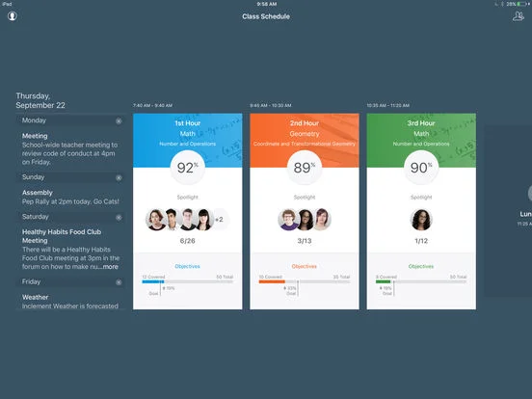Click the 10:35 AM - 11:20 AM time label
Image resolution: width=532 pixels, height=399 pixels.
(387, 105)
